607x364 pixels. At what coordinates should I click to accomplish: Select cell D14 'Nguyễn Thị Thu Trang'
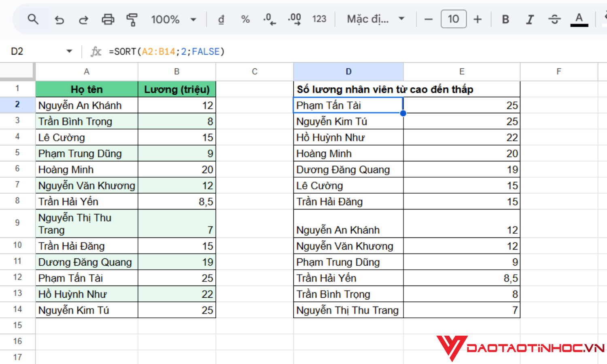(348, 310)
